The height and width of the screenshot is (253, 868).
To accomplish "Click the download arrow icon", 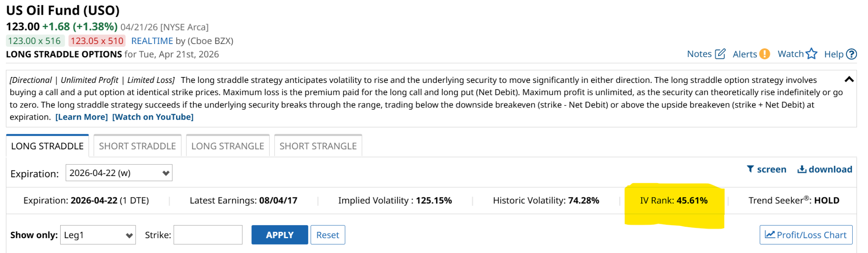I will [x=802, y=169].
